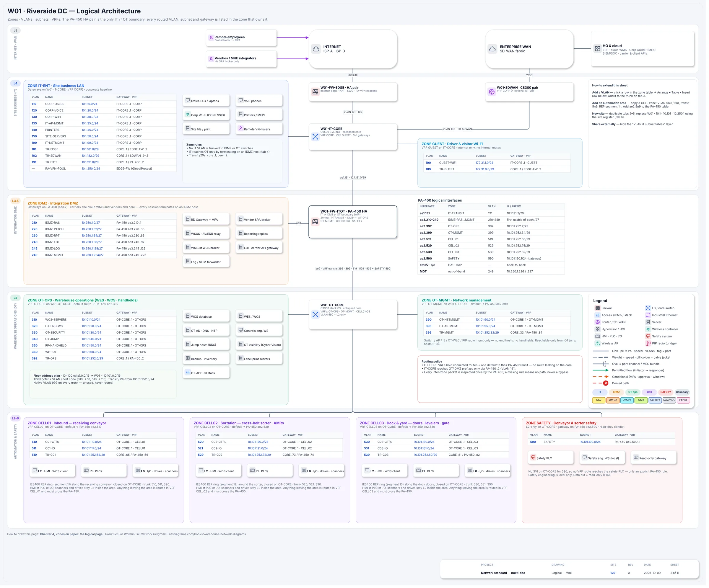Select the IDMZ-RAS VLAN 210 row
This screenshot has width=709, height=588.
click(x=103, y=223)
